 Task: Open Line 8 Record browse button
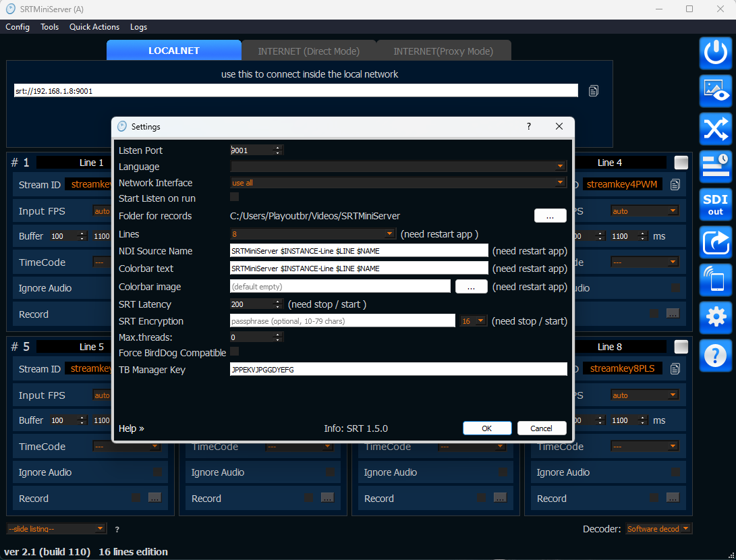click(x=673, y=497)
